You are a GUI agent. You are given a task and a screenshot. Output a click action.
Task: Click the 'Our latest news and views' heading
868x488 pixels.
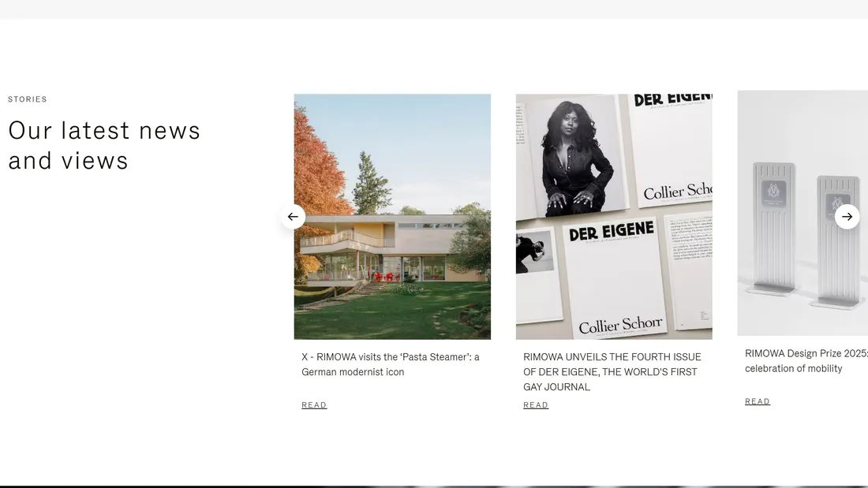point(104,146)
